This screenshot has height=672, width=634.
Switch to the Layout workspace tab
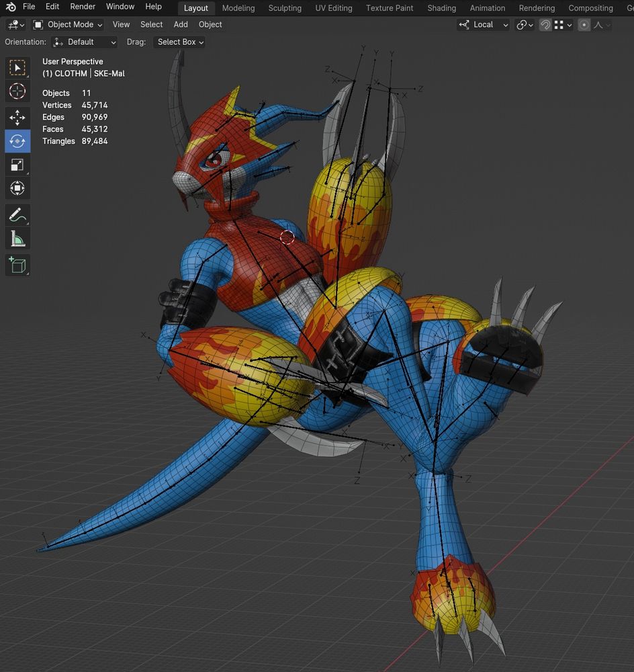[x=195, y=8]
